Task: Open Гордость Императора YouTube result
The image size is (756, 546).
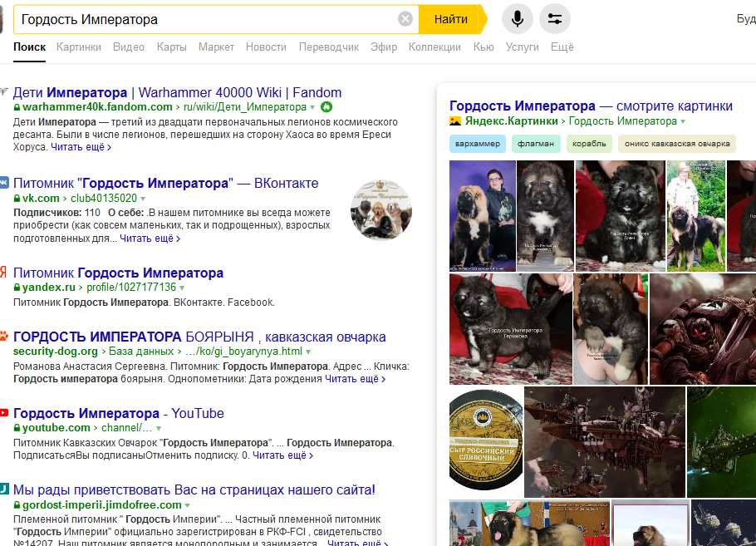Action: (118, 413)
